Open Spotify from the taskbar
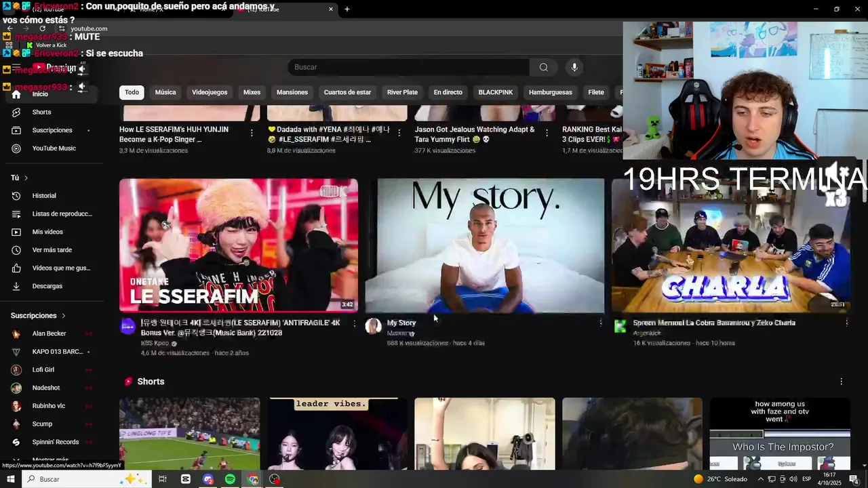Viewport: 868px width, 488px height. tap(230, 479)
